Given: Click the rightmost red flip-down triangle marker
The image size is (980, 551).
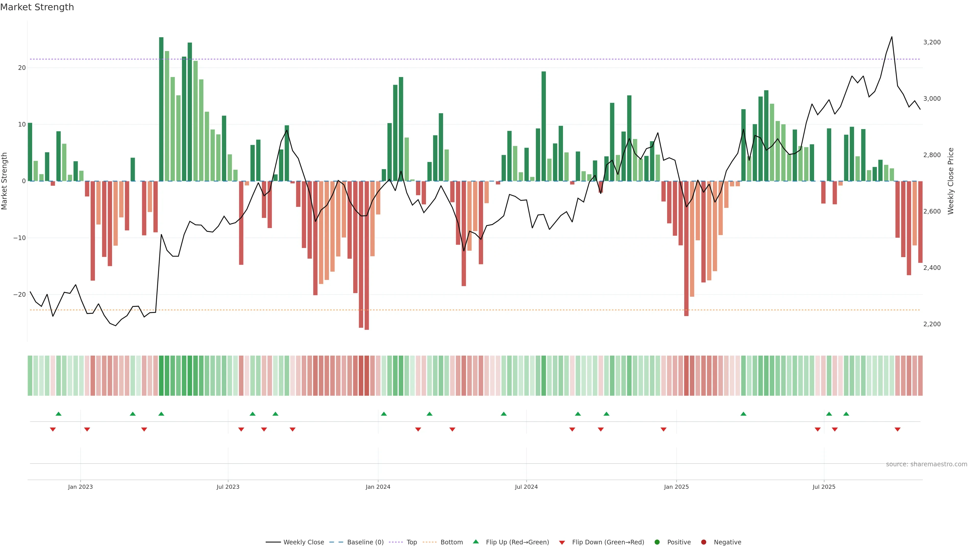Looking at the screenshot, I should [898, 429].
